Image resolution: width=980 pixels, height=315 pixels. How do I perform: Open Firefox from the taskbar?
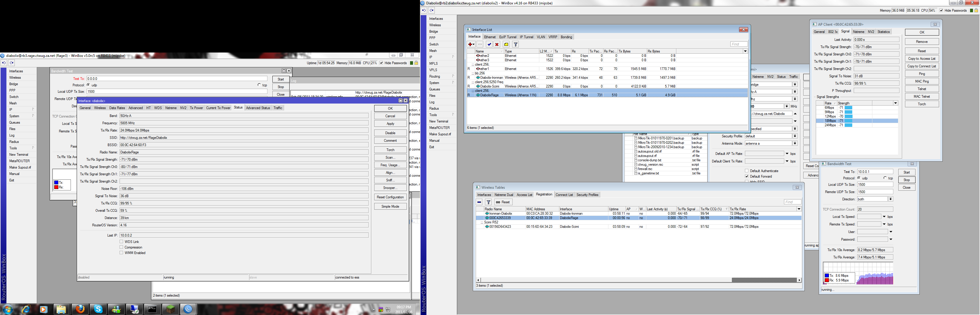(80, 309)
